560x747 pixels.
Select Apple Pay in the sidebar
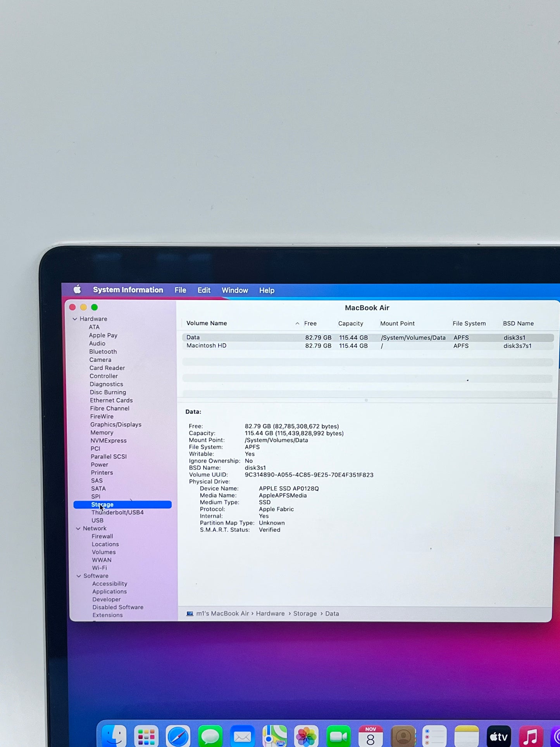(x=103, y=335)
